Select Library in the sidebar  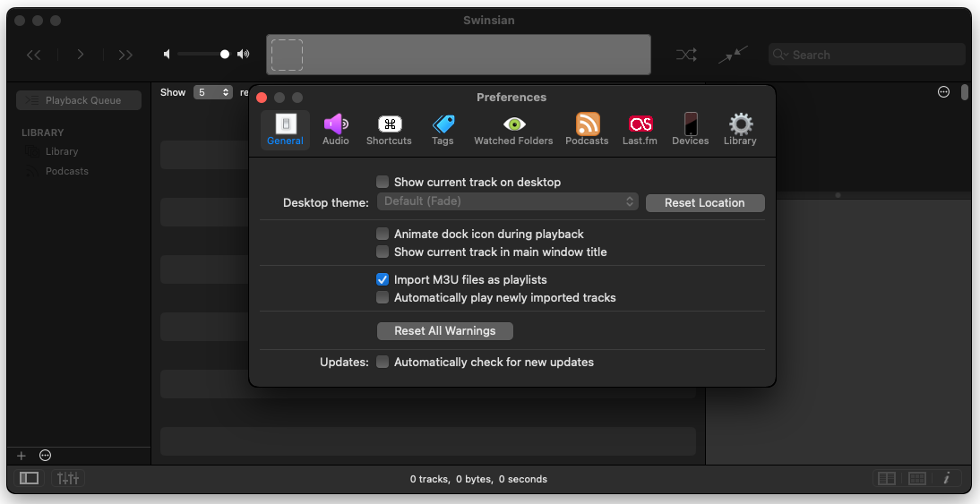[x=61, y=151]
